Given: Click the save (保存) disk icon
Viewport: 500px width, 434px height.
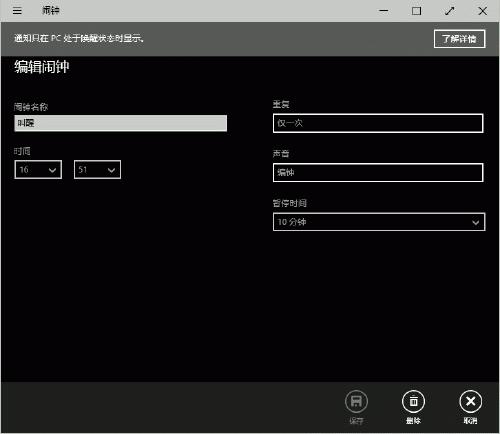Looking at the screenshot, I should point(356,401).
